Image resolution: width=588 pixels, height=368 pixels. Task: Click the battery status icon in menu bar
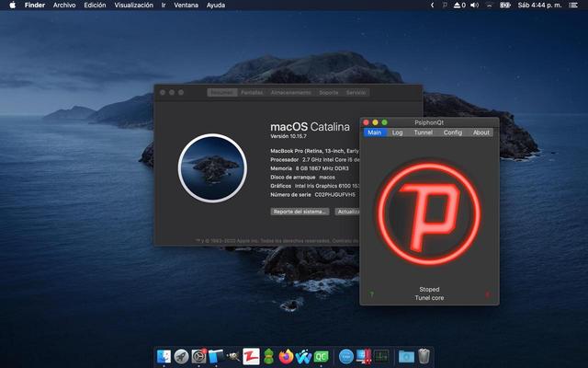(504, 5)
